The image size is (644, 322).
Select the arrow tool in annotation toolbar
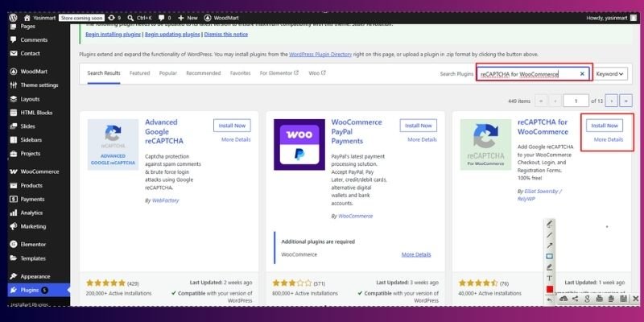[550, 246]
